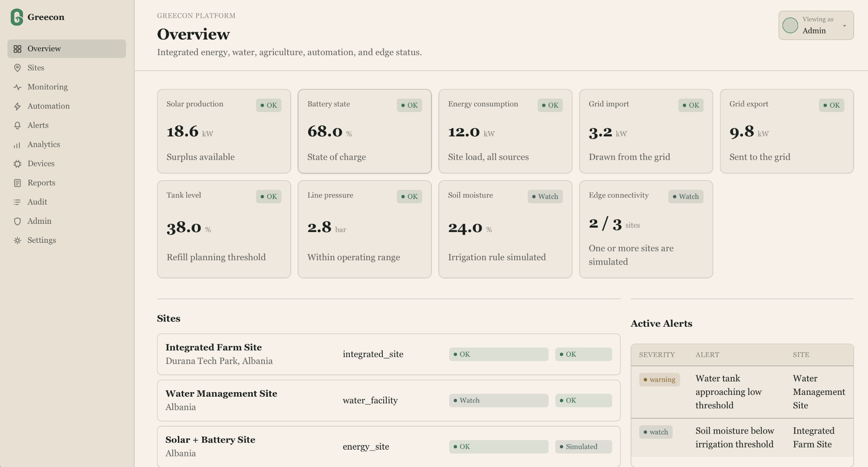Click the Overview grid icon in sidebar
868x467 pixels.
tap(17, 49)
